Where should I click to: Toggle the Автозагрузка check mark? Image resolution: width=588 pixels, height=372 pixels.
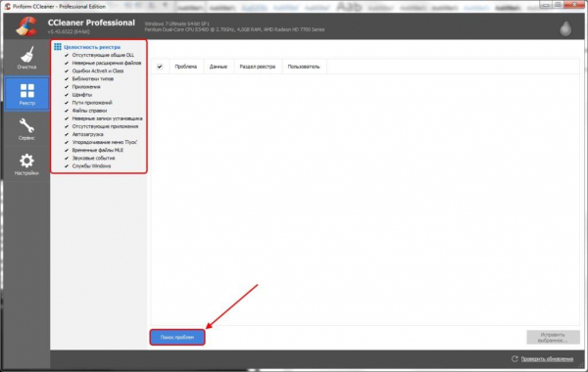pos(67,134)
